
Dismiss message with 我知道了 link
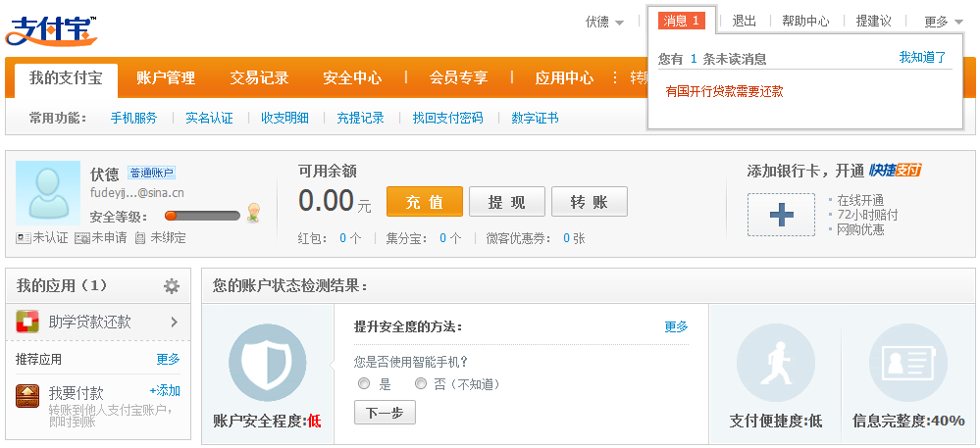click(922, 58)
